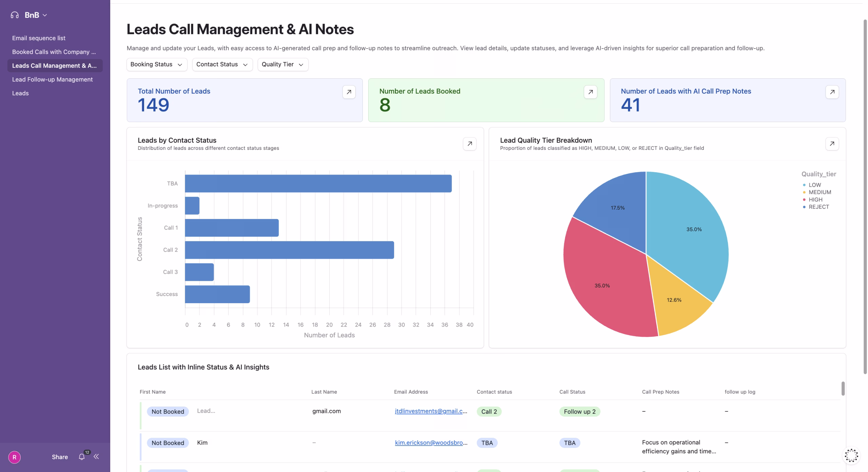Click the headphones workspace icon
This screenshot has width=868, height=472.
point(15,15)
